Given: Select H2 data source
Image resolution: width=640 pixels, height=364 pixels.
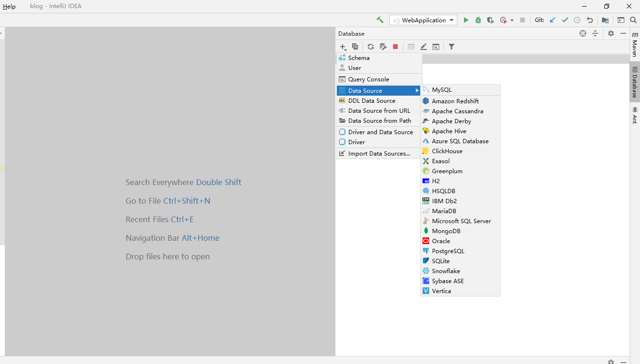Looking at the screenshot, I should pos(460,181).
